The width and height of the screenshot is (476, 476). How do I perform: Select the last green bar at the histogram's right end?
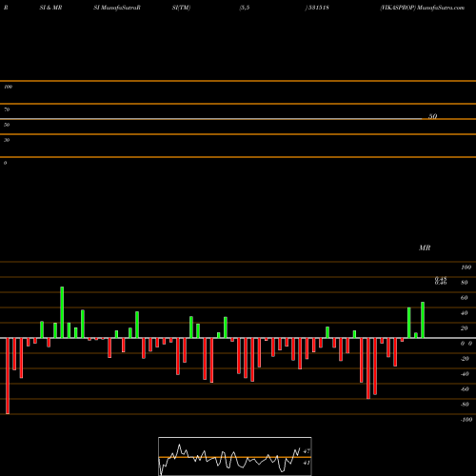pos(423,320)
